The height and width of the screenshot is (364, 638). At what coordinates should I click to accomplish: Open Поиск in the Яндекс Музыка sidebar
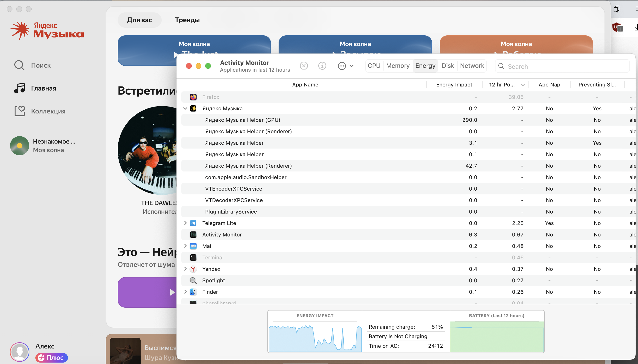tap(41, 65)
